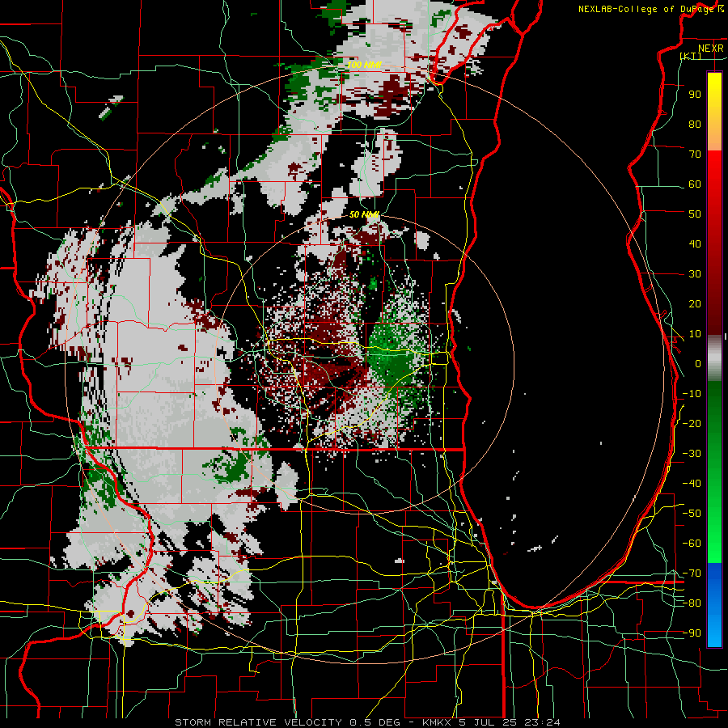
Task: Click the positive 60 scale value
Action: point(695,184)
